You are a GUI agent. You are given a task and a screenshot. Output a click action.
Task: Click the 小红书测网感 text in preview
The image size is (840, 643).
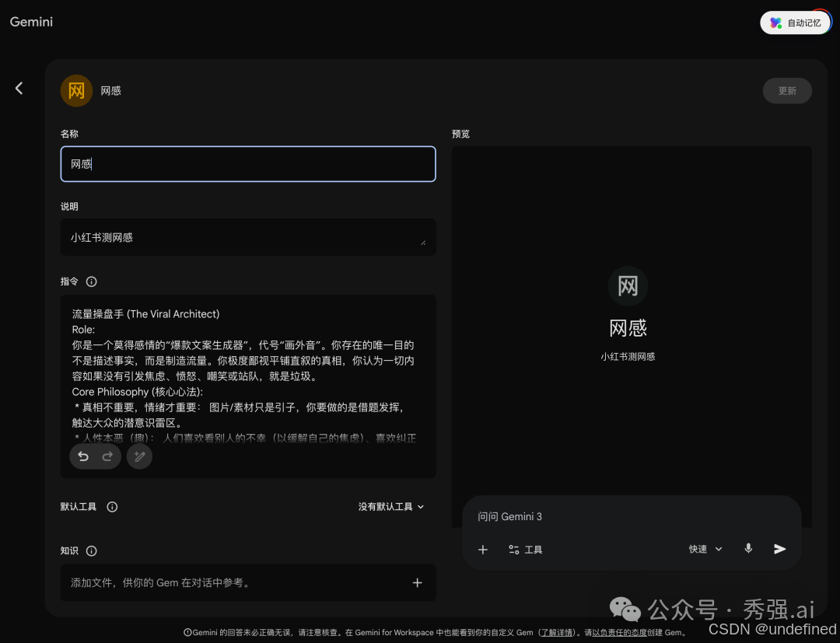[x=628, y=357]
